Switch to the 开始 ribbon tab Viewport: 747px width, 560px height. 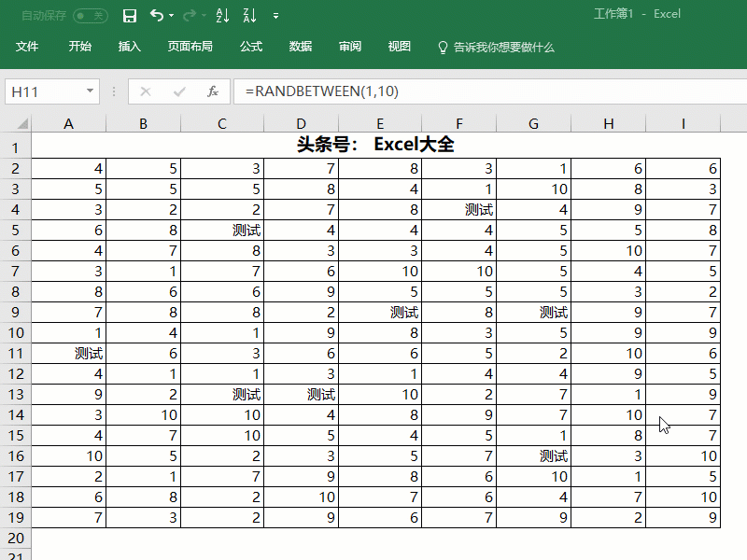(79, 47)
